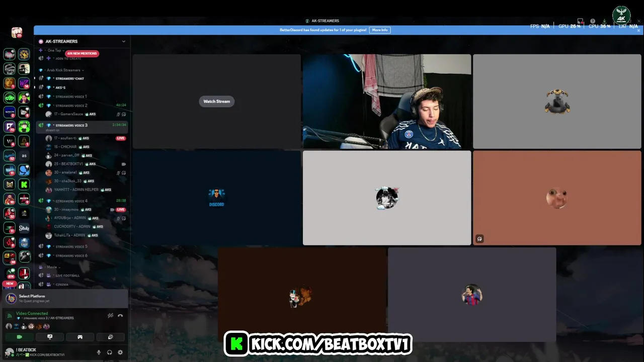Disconnect from voice with hang-up icon
Viewport: 644px width, 362px height.
(x=120, y=315)
